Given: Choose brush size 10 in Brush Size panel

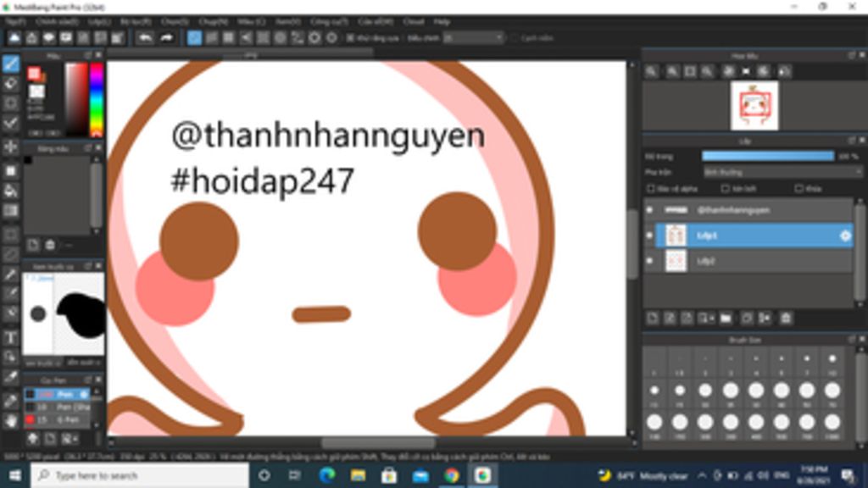Looking at the screenshot, I should (832, 363).
